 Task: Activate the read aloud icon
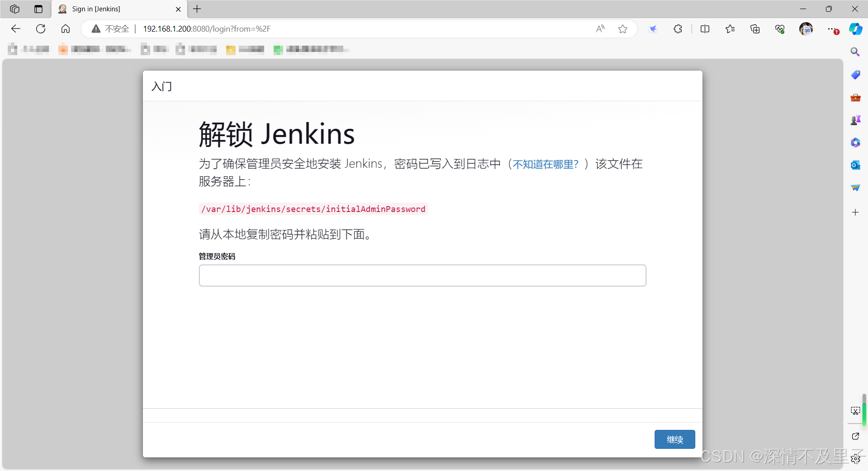point(600,29)
